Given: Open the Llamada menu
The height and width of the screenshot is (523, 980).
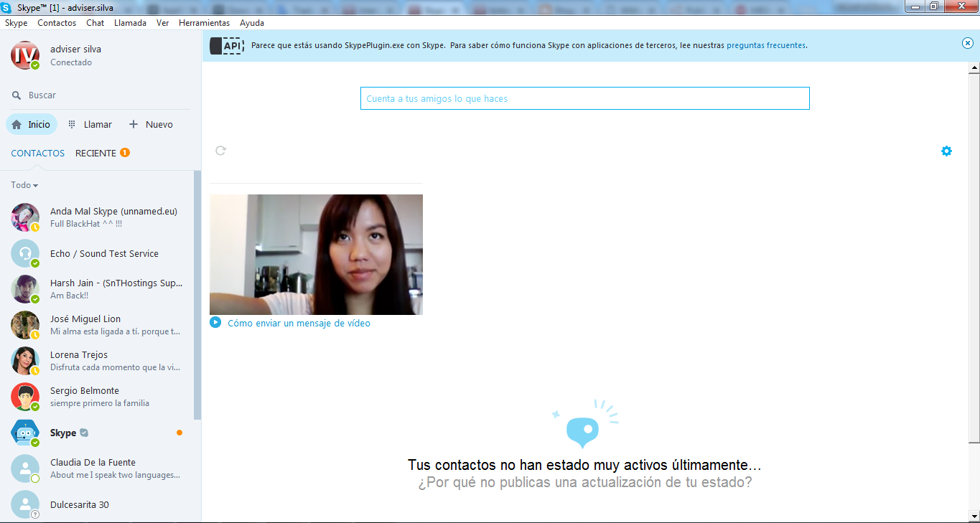Looking at the screenshot, I should coord(130,23).
